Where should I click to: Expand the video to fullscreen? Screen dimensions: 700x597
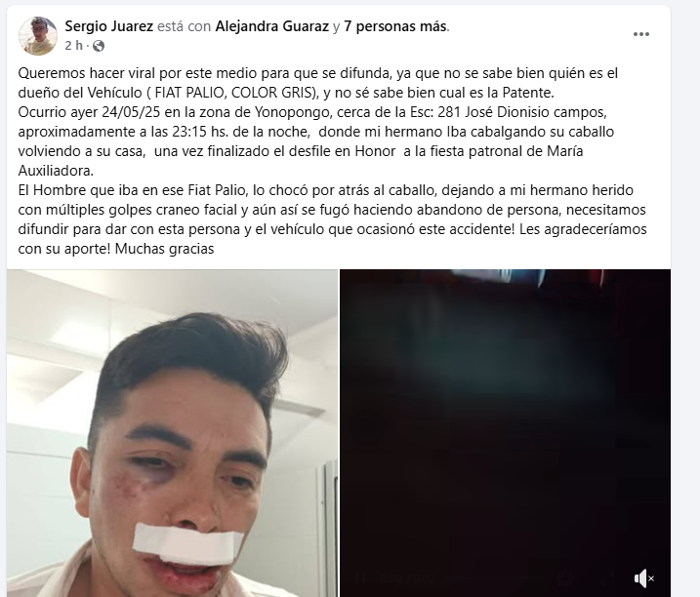click(607, 578)
